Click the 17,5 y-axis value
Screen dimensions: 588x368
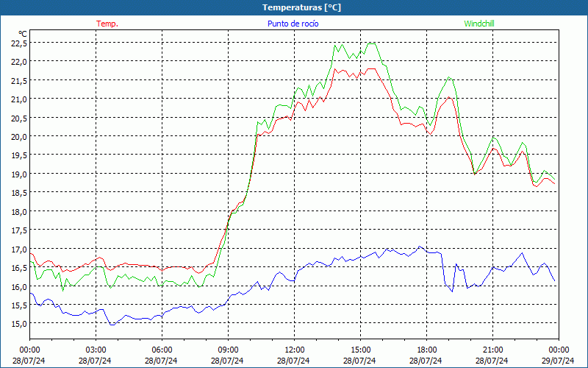point(19,230)
